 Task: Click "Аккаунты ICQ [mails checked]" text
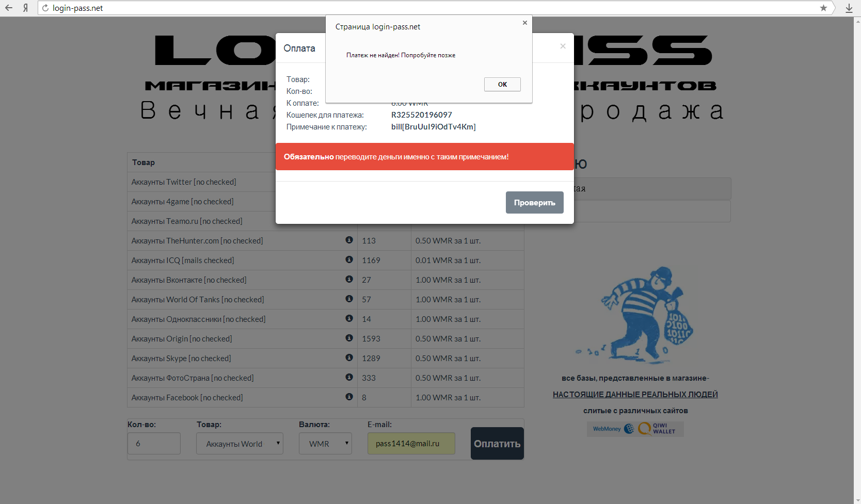click(183, 261)
